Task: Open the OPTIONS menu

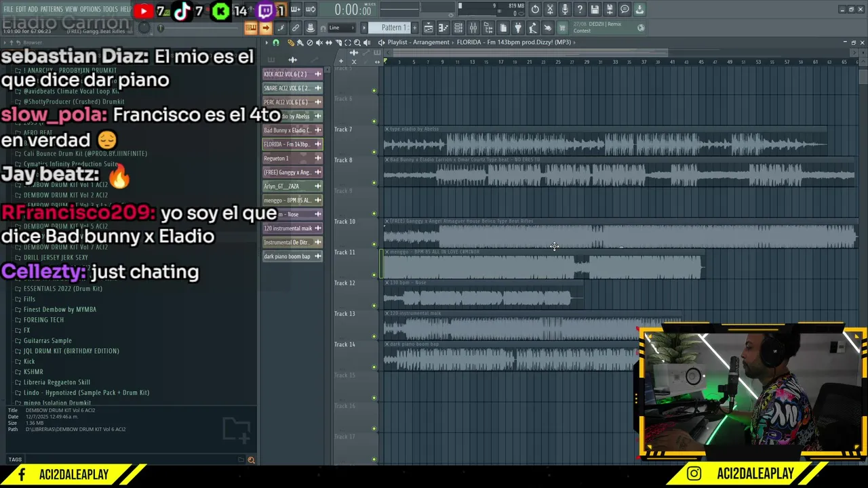Action: tap(90, 9)
